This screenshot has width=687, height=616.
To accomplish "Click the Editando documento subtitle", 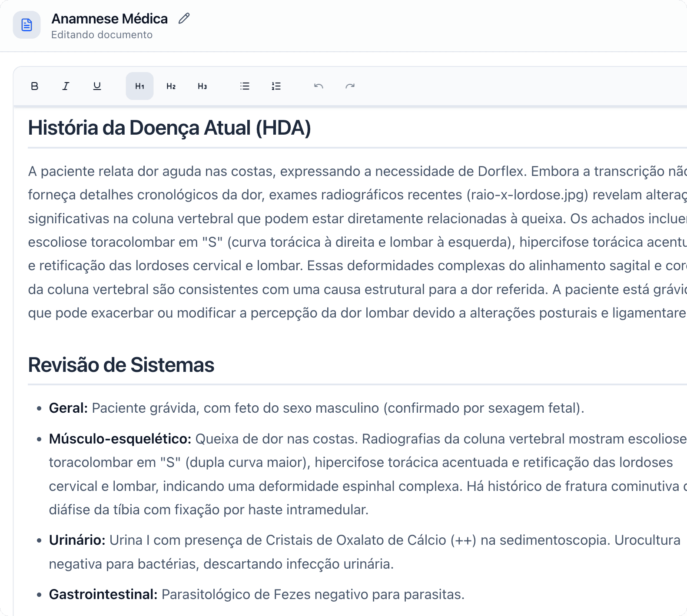I will pyautogui.click(x=102, y=35).
